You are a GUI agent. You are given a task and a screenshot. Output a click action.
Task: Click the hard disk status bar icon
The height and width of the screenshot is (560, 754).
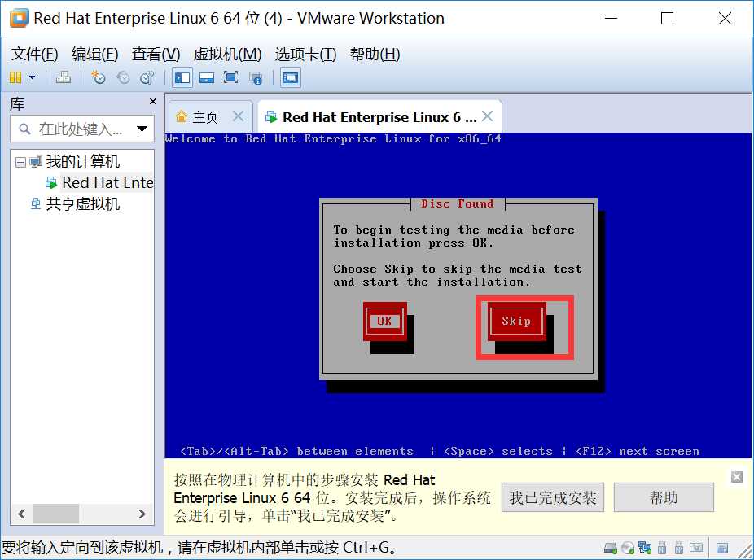coord(611,548)
